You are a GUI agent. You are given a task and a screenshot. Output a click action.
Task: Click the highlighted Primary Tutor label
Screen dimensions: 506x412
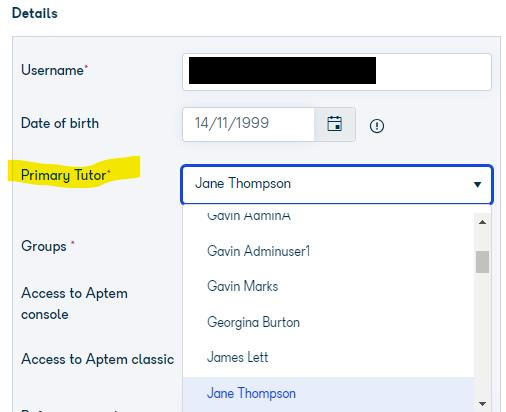click(65, 175)
